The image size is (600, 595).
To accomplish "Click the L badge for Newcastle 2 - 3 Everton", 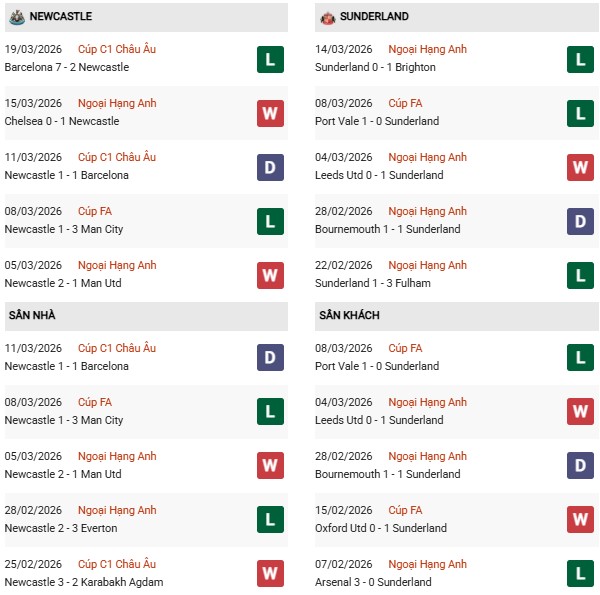I will 270,520.
